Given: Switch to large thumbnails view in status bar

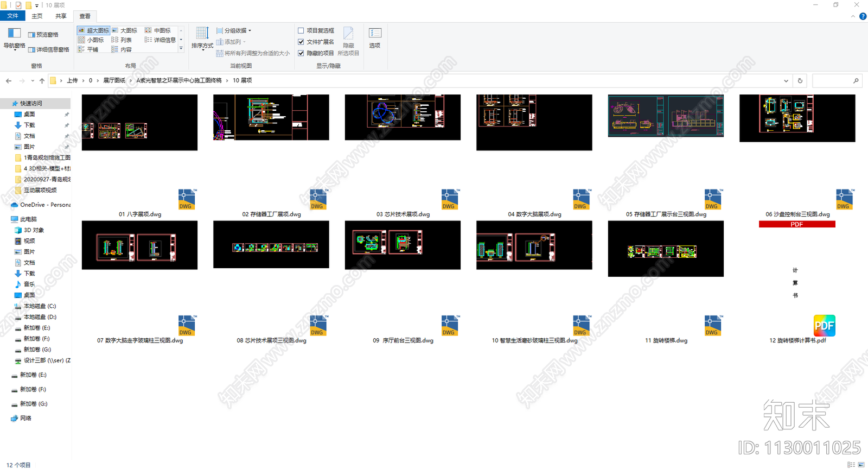Looking at the screenshot, I should [x=861, y=465].
